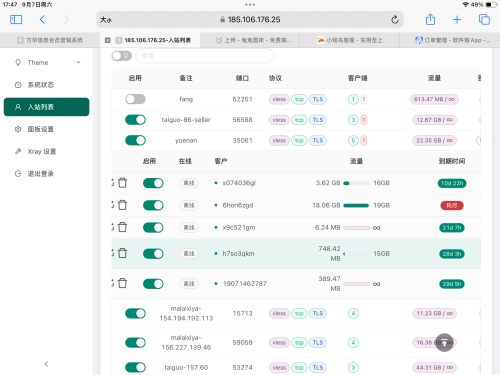Click client name h7so3qkm
Viewport: 500px width, 375px height.
(x=238, y=254)
